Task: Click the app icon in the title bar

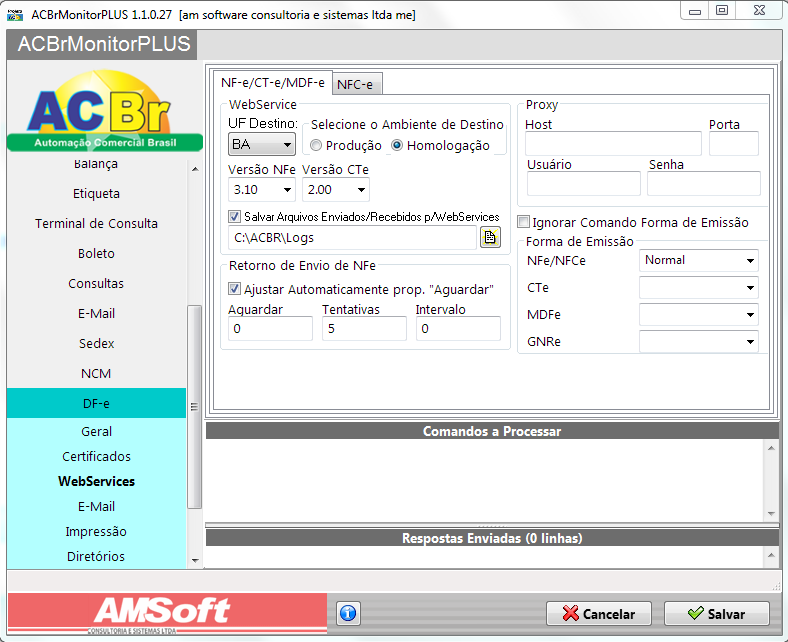Action: [x=15, y=15]
